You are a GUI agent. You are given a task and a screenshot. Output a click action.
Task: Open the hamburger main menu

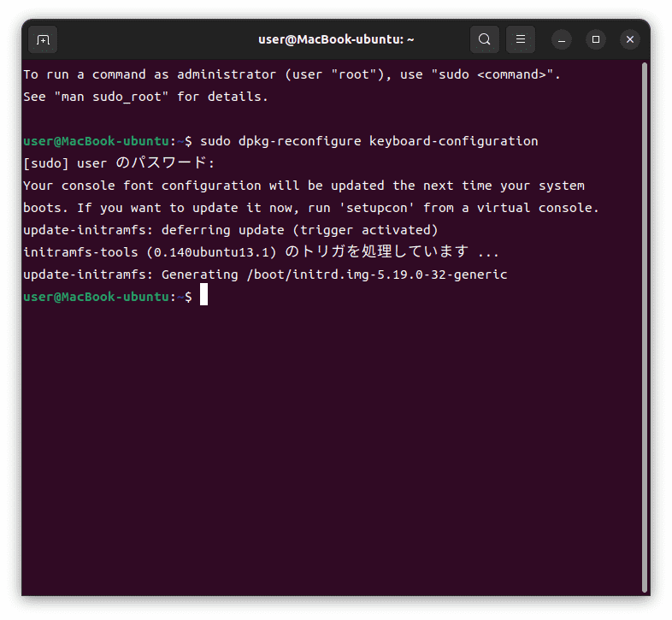coord(521,39)
